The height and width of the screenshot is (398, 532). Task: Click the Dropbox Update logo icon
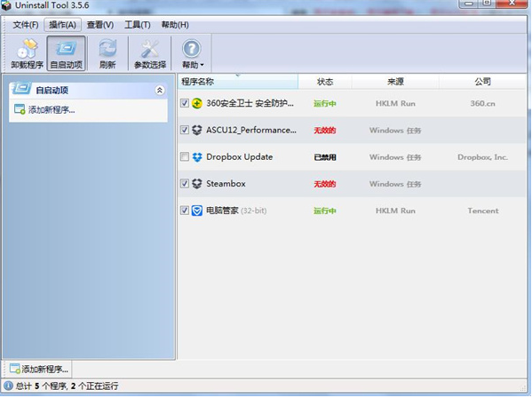click(197, 157)
